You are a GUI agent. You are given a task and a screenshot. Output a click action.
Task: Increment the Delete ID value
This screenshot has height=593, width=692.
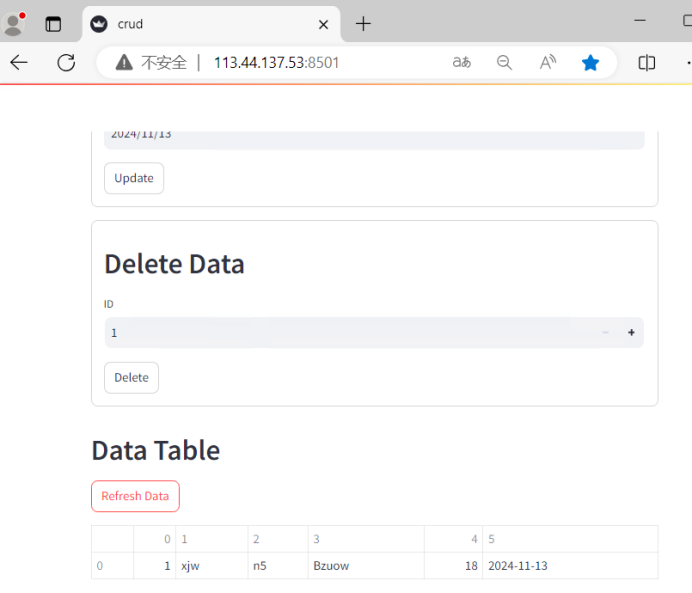(x=631, y=333)
